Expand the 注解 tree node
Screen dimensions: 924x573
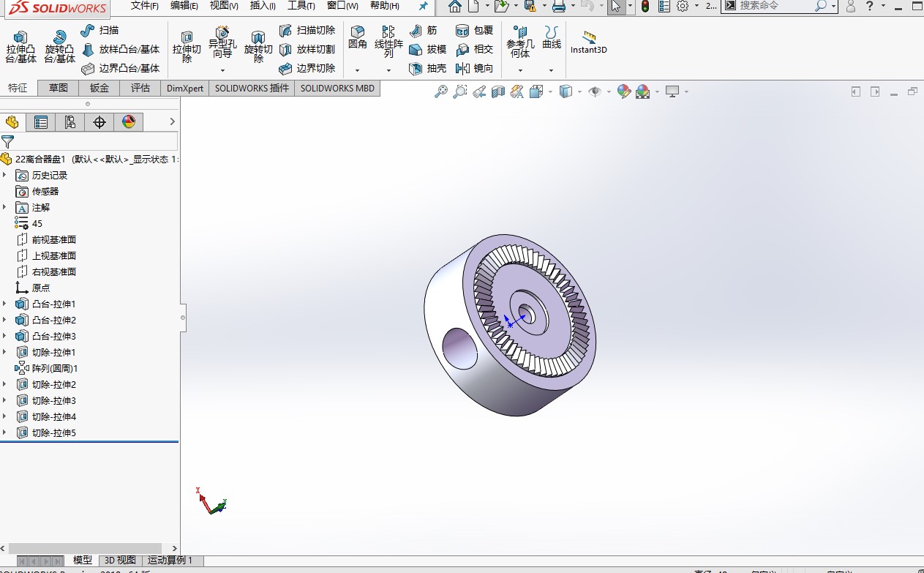pyautogui.click(x=4, y=207)
